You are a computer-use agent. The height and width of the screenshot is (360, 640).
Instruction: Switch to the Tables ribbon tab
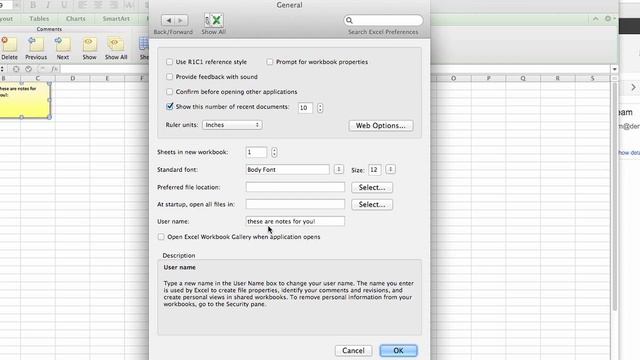pos(39,19)
